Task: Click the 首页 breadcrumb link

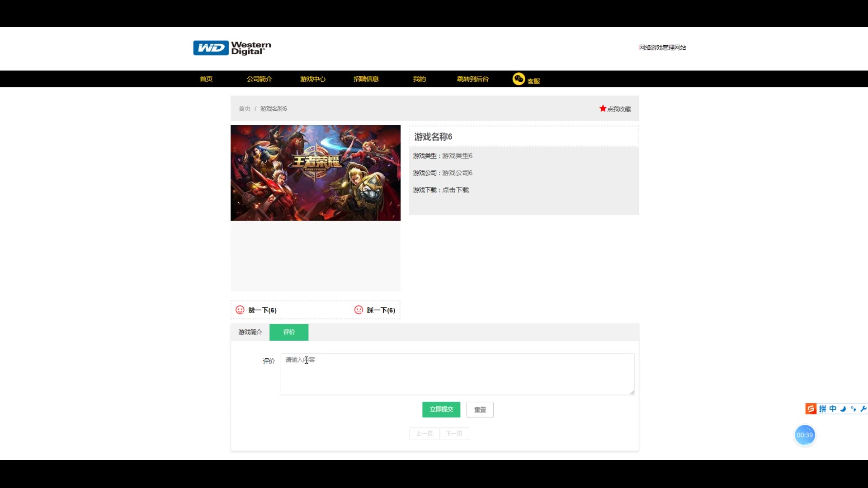Action: click(245, 108)
